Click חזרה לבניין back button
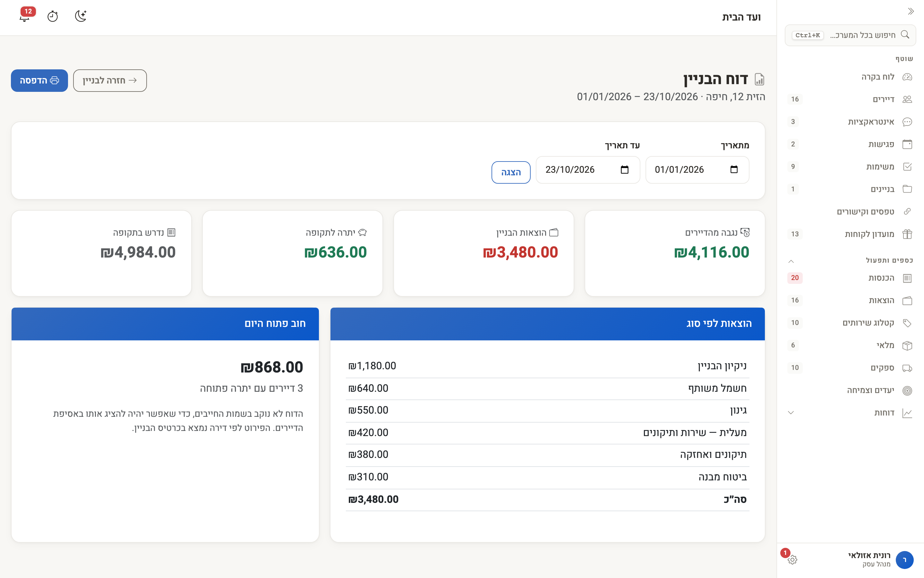Screen dimensions: 924x578 110,80
